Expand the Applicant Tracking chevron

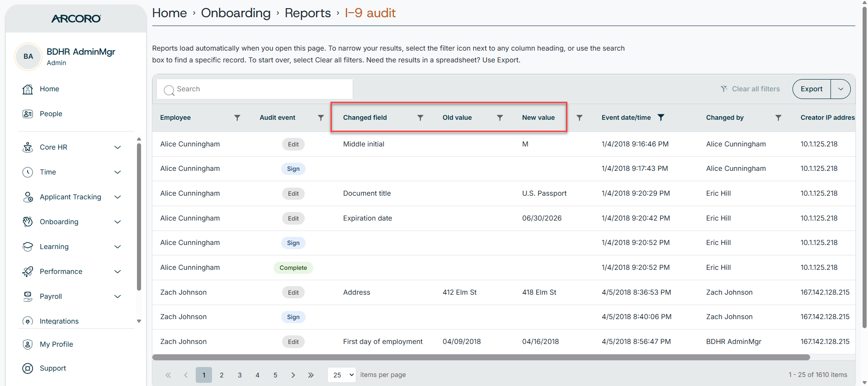[x=118, y=197]
